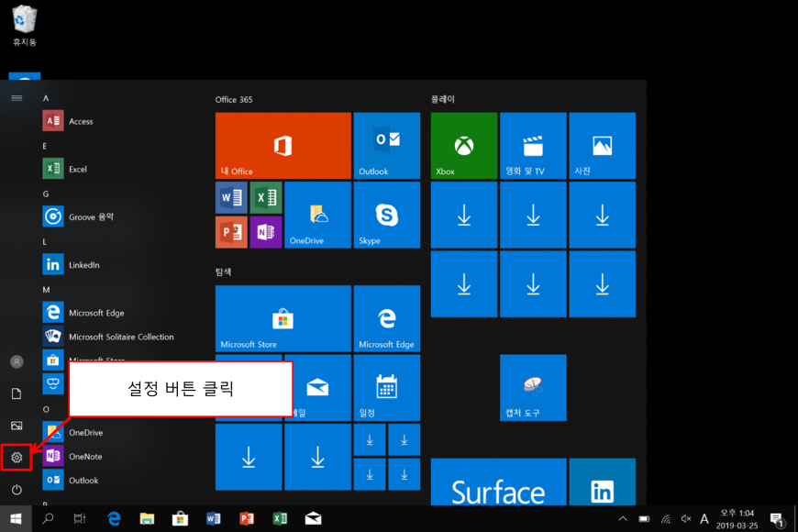Launch Word from the taskbar

click(x=213, y=519)
